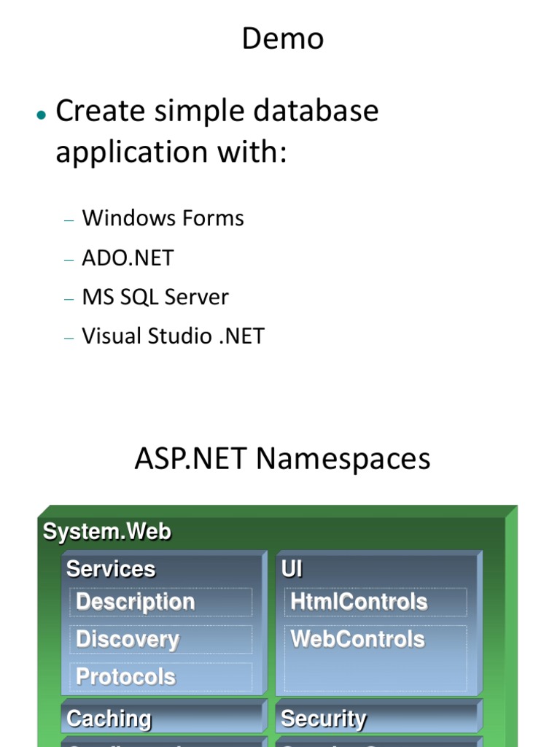
Task: Click the 'System.Web' label in diagram
Action: coord(107,531)
